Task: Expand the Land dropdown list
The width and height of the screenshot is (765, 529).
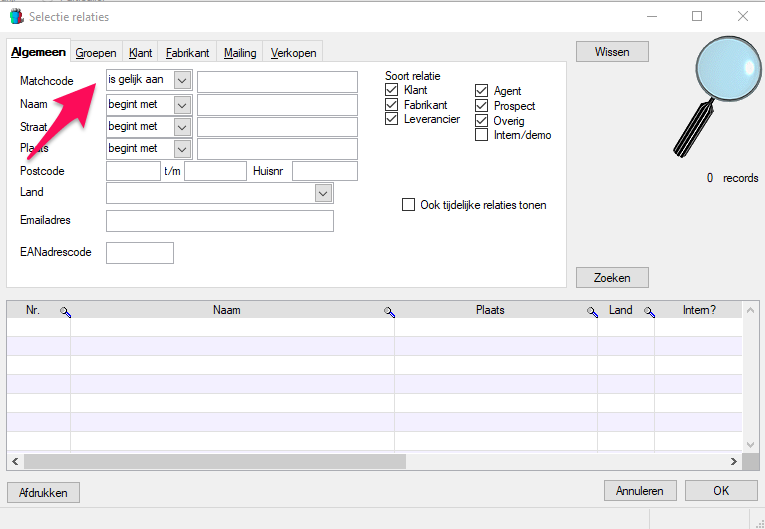Action: point(323,193)
